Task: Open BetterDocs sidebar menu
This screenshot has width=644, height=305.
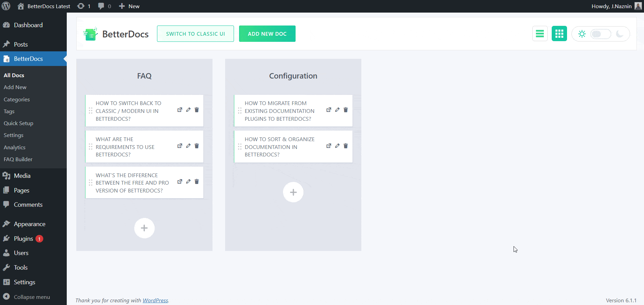Action: (x=33, y=58)
